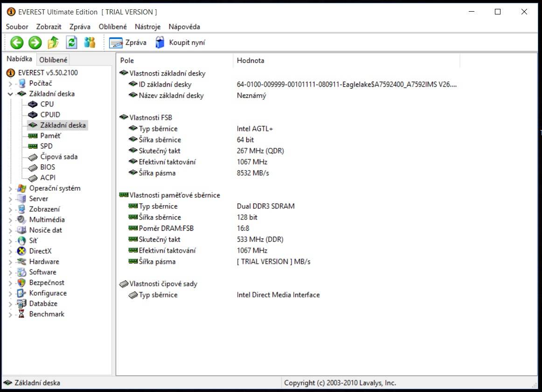Click the Síť globe icon
Screen dimensions: 542x392
(21, 241)
